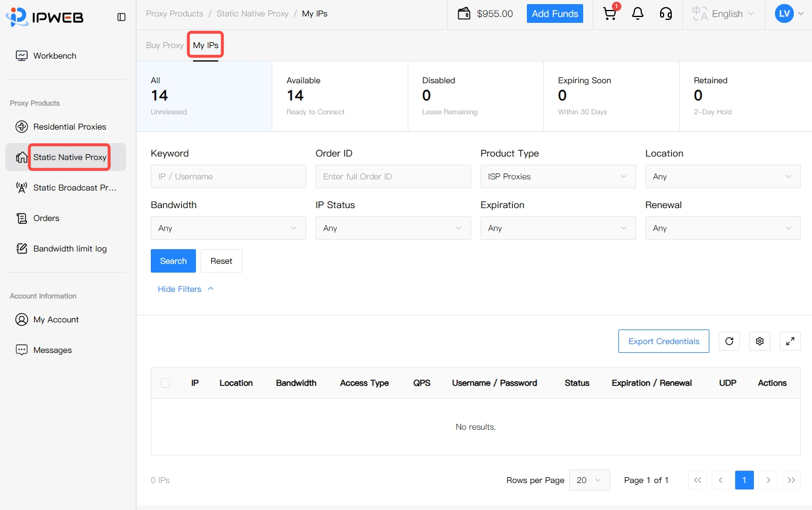Open Messages in the sidebar
The width and height of the screenshot is (812, 510).
point(66,350)
